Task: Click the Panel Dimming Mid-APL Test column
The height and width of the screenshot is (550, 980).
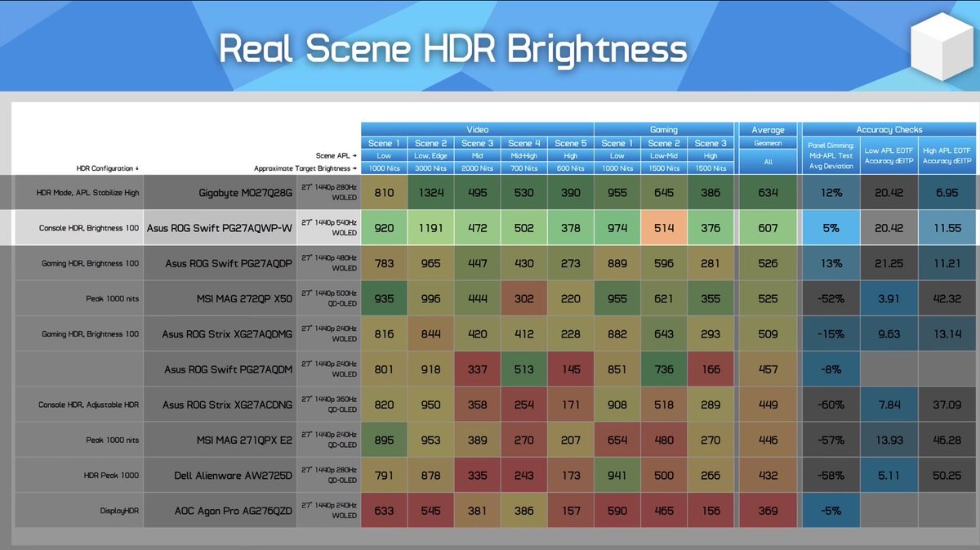Action: (831, 155)
